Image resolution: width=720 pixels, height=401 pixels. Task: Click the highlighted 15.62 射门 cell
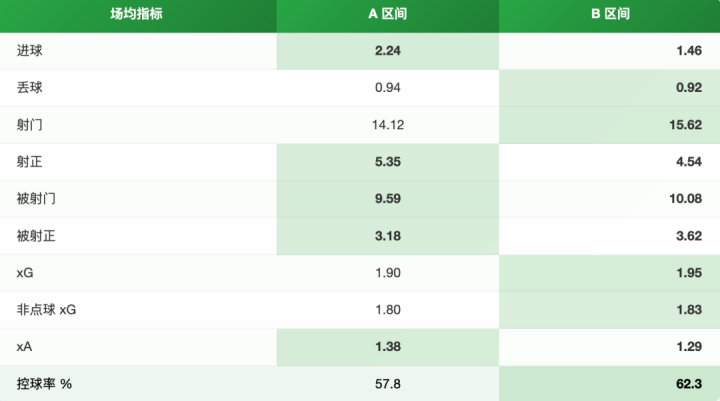[683, 125]
